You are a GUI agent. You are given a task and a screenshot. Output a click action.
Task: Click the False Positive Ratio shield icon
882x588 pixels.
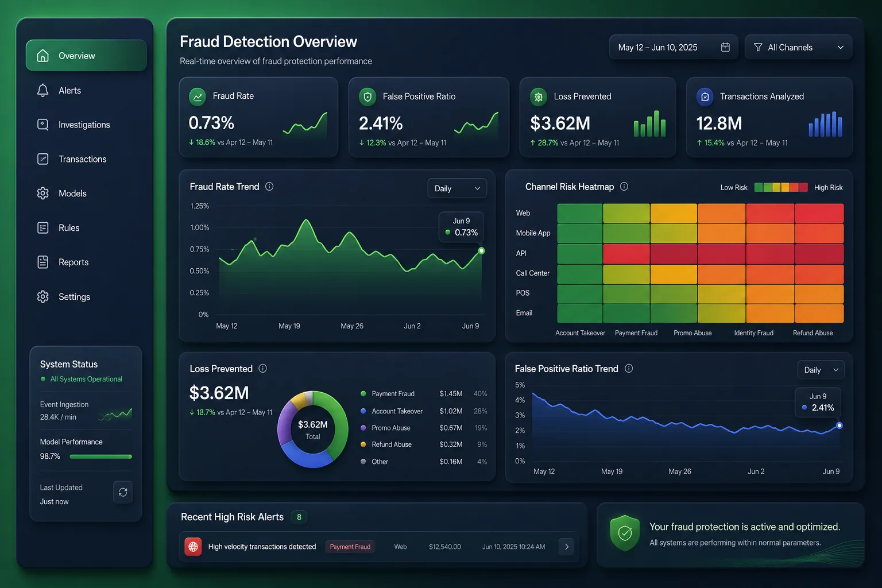click(x=367, y=96)
